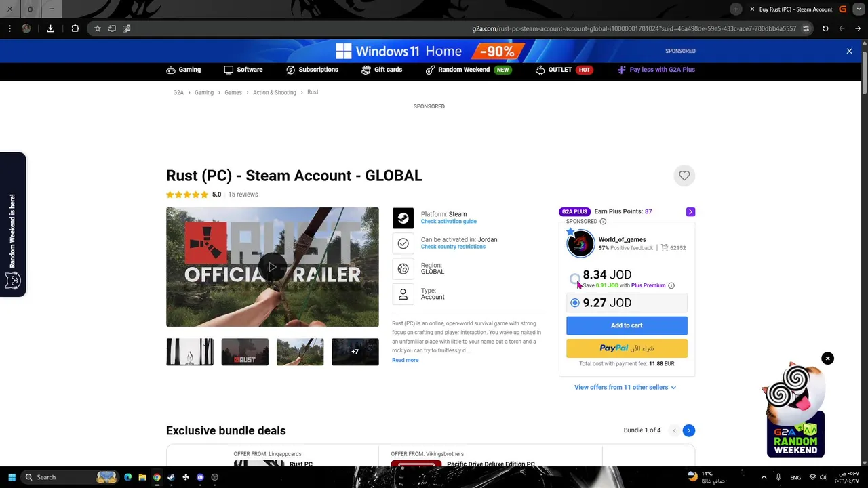Pay with the PayPal button

627,348
